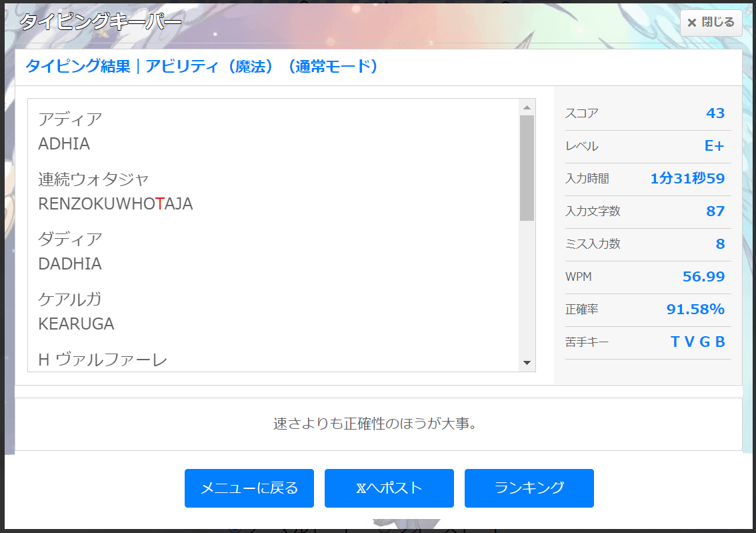The height and width of the screenshot is (533, 756).
Task: Click the メニューに戻る button
Action: coord(249,488)
